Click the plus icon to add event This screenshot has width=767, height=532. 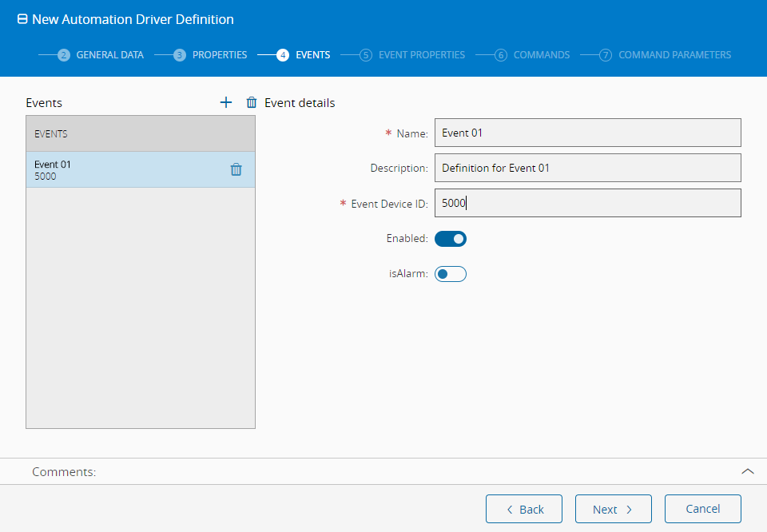(x=226, y=102)
